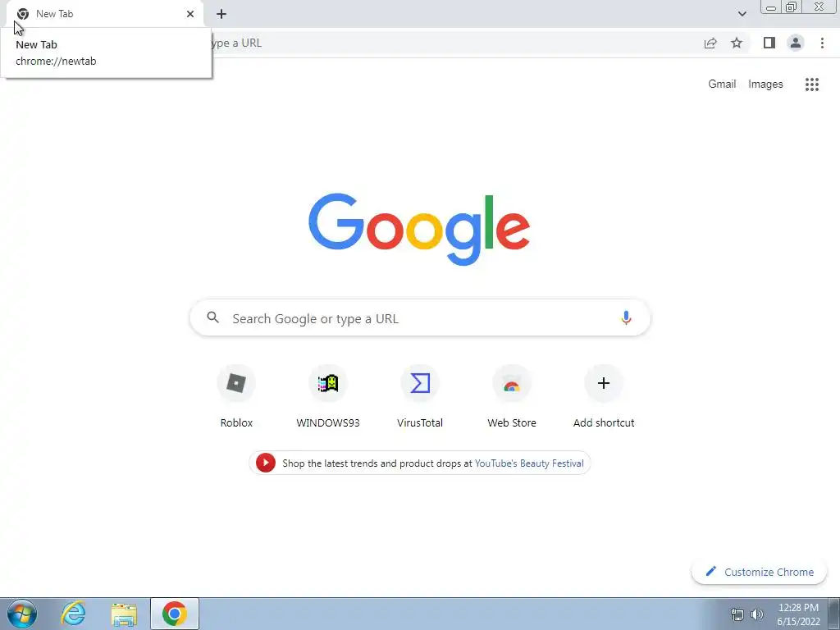Viewport: 840px width, 630px height.
Task: Click the red YouTube play icon
Action: (x=265, y=463)
